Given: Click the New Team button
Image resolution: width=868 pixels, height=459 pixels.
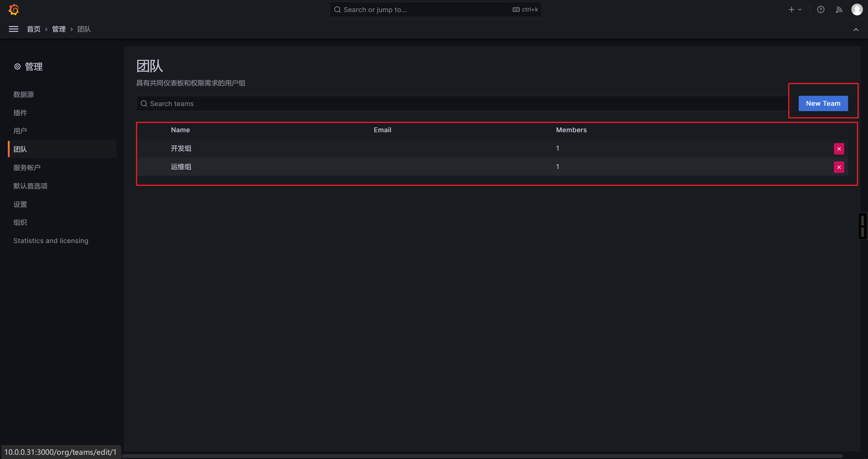Looking at the screenshot, I should (823, 103).
